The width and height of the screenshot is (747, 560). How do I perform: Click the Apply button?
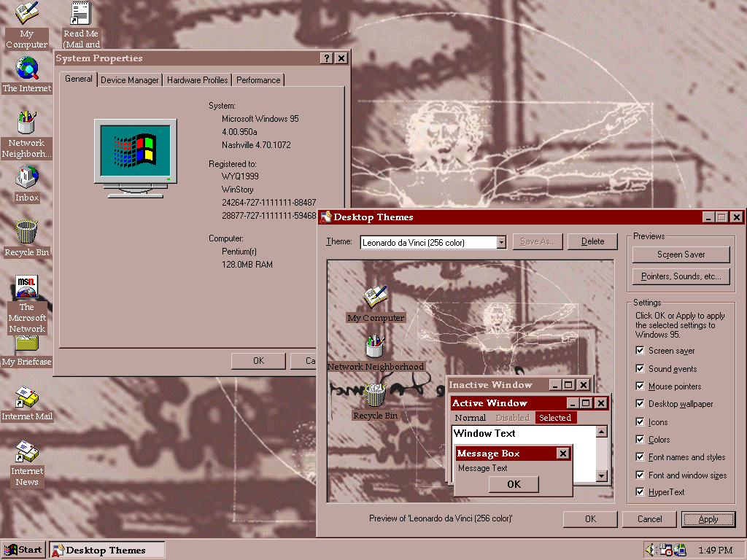708,519
